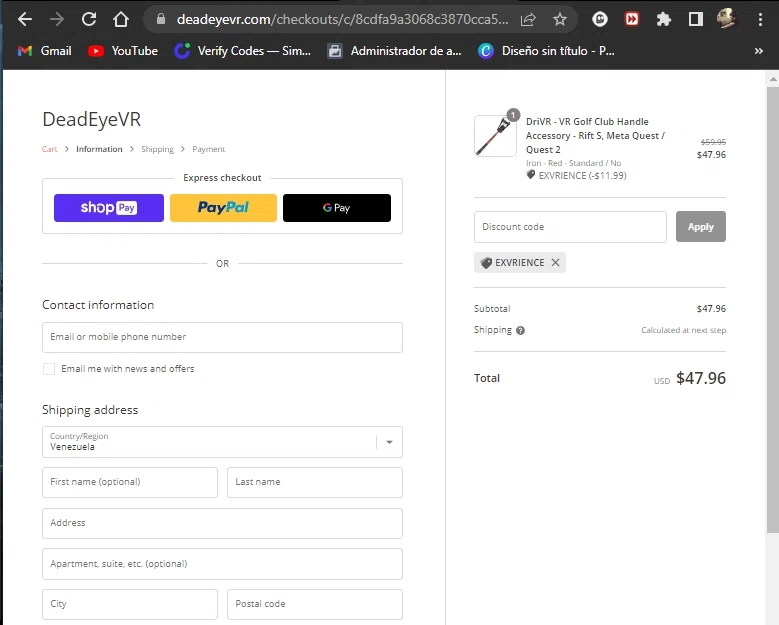779x625 pixels.
Task: Open the Diseño sin título bookmark
Action: pos(546,51)
